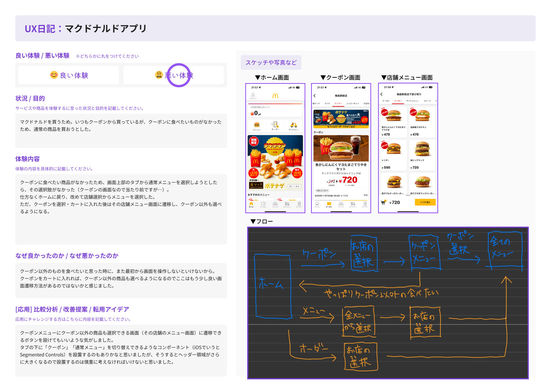The width and height of the screenshot is (551, 392).
Task: Select the 良い体験 option
Action: tap(68, 75)
